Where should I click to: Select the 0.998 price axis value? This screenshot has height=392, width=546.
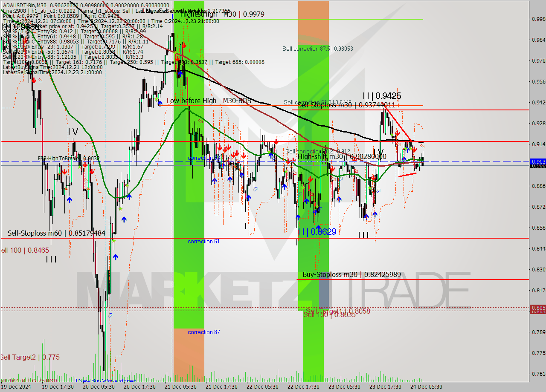(538, 19)
